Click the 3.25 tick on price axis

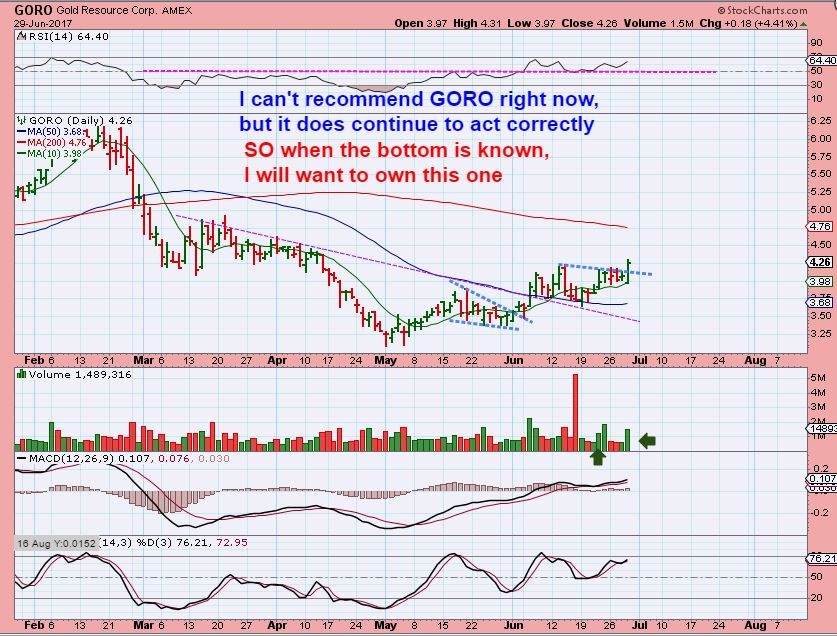[821, 333]
